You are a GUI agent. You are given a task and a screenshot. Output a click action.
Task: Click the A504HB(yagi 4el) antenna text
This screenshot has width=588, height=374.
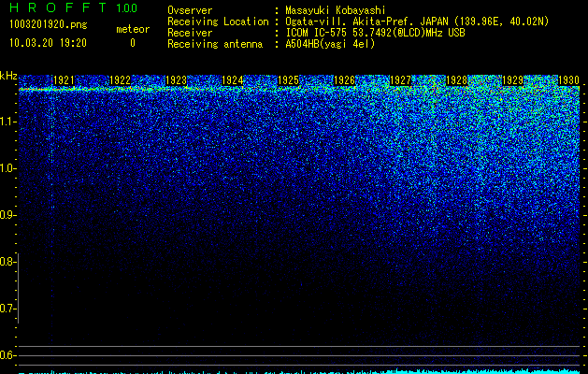point(330,44)
